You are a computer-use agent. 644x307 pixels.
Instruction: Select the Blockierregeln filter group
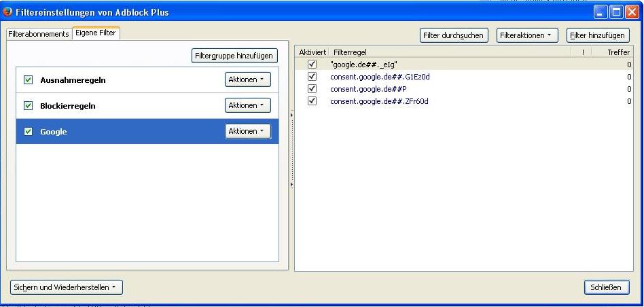(x=147, y=106)
